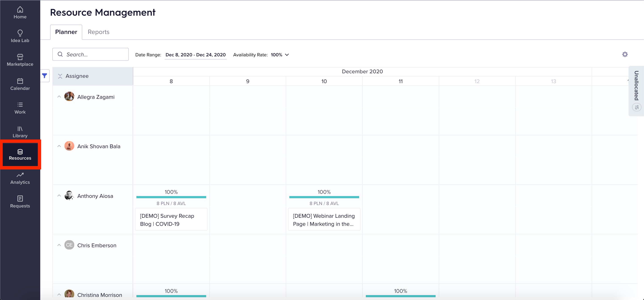Go to Marketplace in the sidebar
The height and width of the screenshot is (300, 644).
(20, 60)
